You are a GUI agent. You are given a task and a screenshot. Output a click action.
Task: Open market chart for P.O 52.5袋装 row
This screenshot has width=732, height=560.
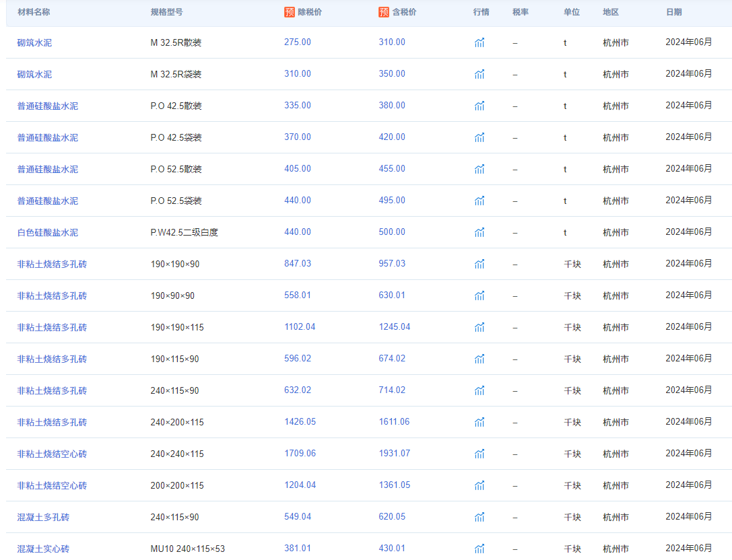pos(479,201)
